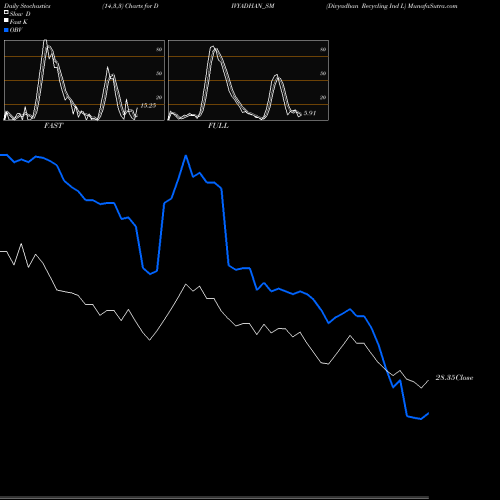Click the 5.91 value in FULL chart
Image resolution: width=500 pixels, height=500 pixels.
[310, 113]
